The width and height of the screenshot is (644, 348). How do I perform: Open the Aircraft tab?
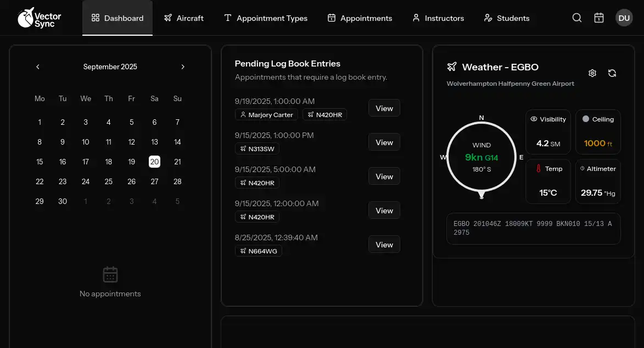pos(183,18)
